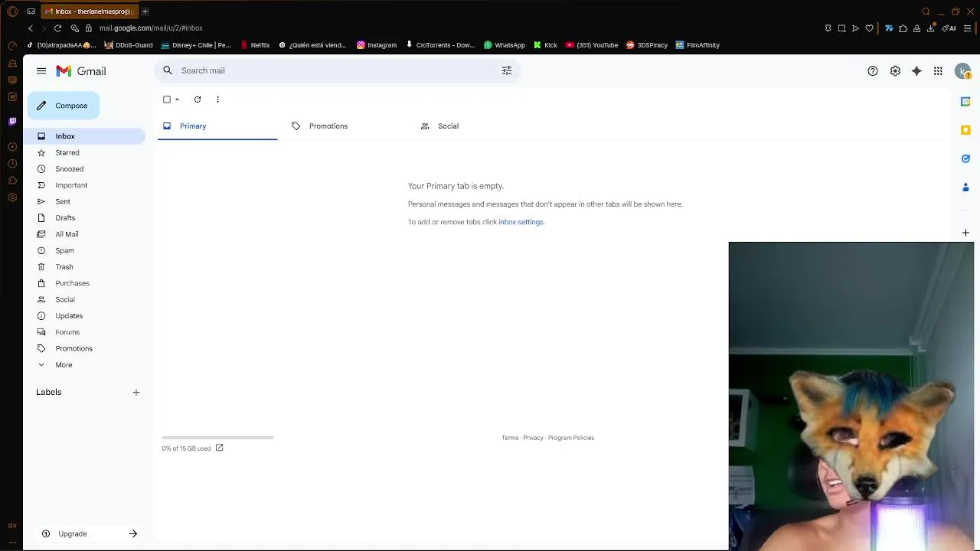Open storage details external link icon

pos(219,448)
